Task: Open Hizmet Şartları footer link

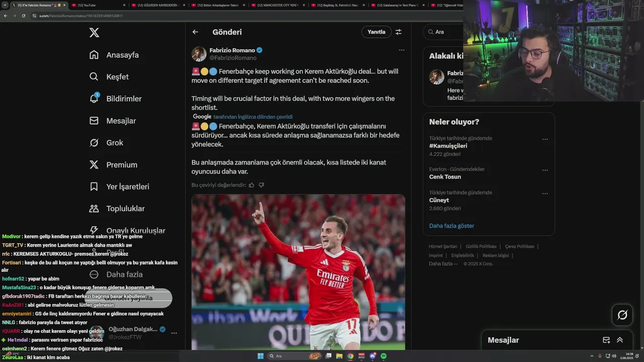Action: tap(443, 246)
